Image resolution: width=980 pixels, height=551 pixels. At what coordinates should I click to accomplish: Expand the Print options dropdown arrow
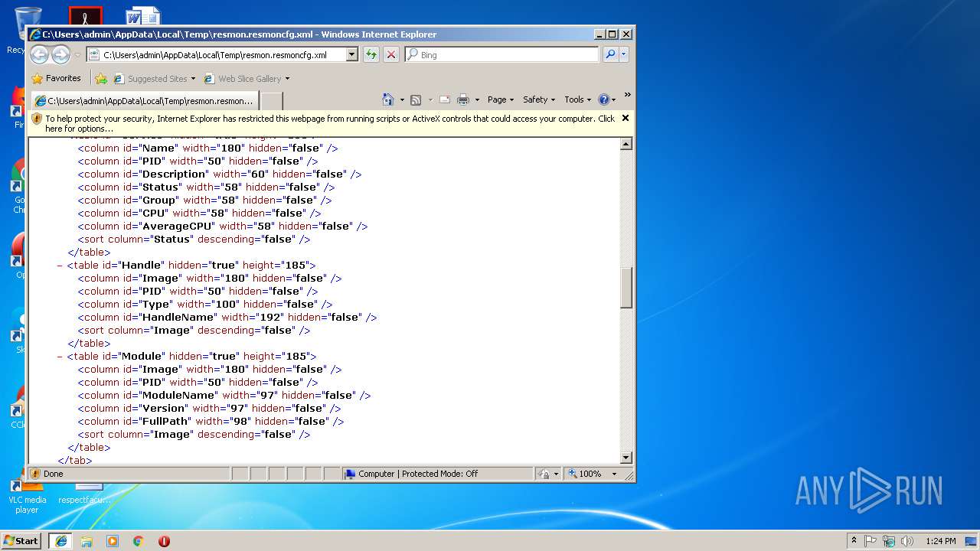[477, 99]
